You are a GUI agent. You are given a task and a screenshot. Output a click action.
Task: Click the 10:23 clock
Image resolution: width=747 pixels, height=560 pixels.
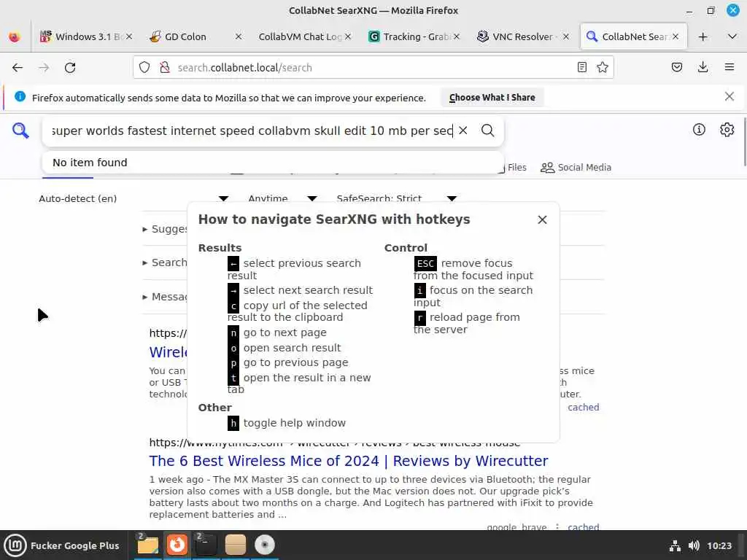719,545
